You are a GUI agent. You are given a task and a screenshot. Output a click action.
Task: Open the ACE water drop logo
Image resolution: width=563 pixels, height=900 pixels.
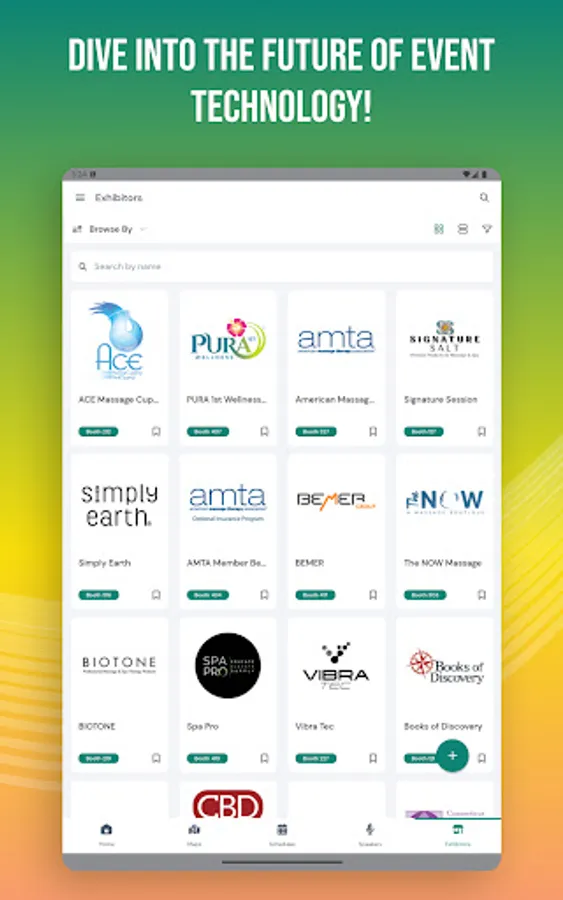pyautogui.click(x=119, y=340)
